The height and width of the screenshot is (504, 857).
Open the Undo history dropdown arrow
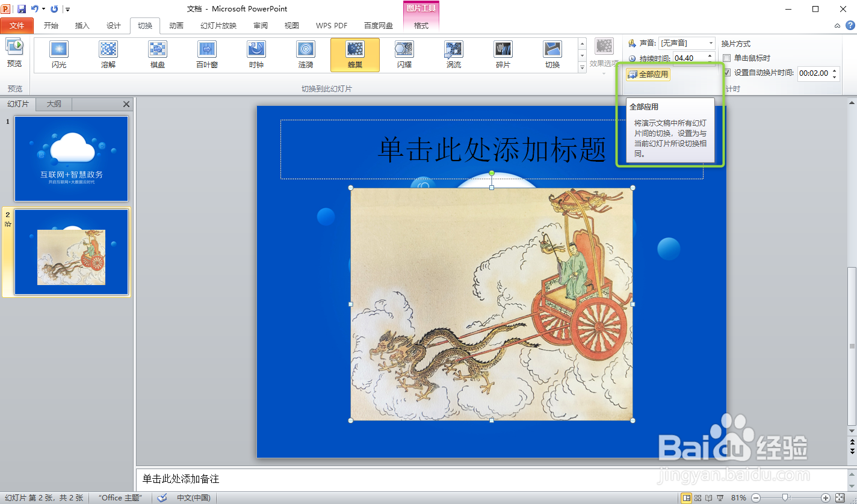(x=43, y=9)
